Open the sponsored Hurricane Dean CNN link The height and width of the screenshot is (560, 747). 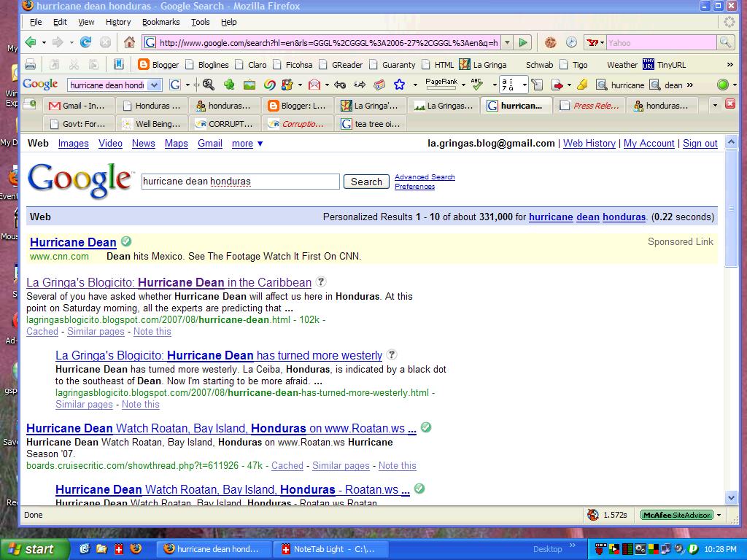click(x=73, y=242)
